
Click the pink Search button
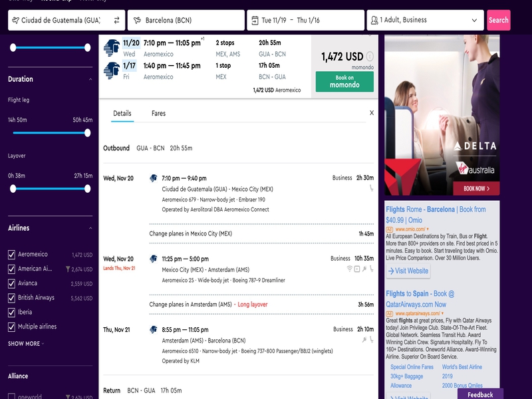(x=498, y=21)
